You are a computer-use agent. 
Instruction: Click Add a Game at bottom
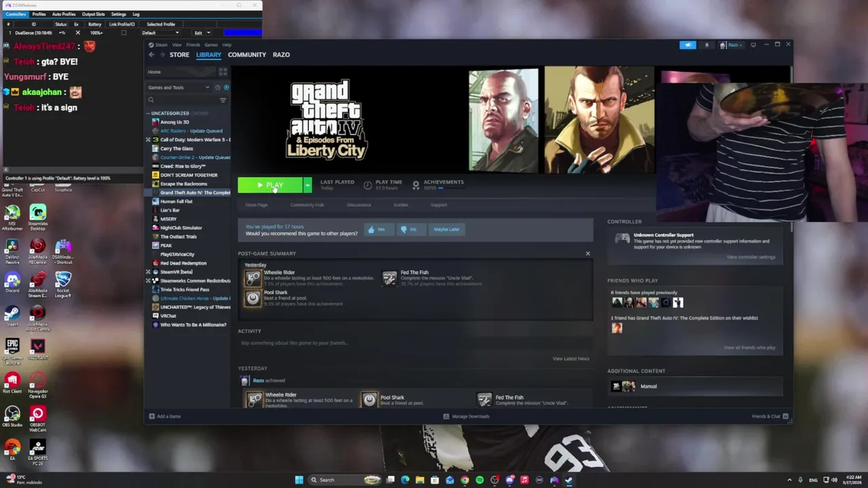coord(165,416)
